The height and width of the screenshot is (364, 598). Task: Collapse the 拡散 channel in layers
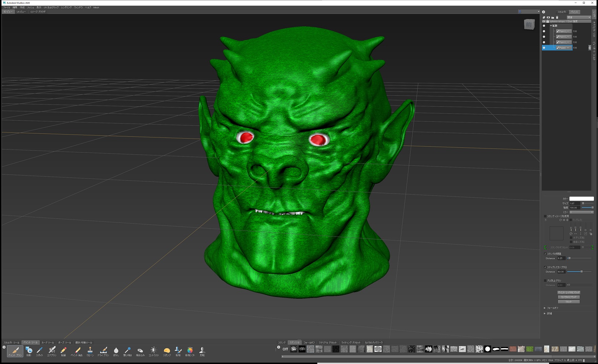[551, 26]
